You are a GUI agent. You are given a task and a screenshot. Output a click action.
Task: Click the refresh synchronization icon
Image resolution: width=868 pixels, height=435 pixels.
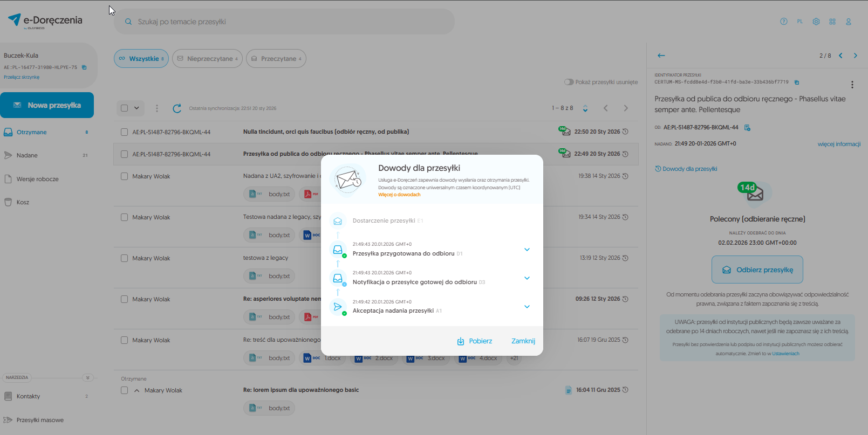[x=176, y=108]
